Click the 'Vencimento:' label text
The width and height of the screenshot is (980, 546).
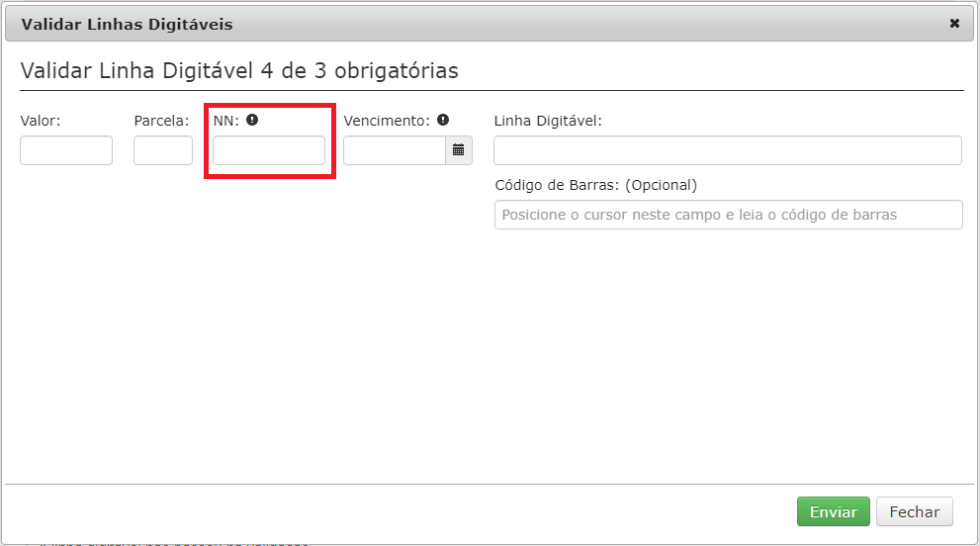pyautogui.click(x=387, y=121)
